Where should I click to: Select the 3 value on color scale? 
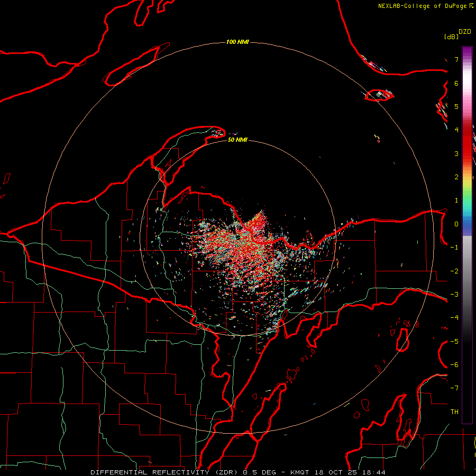(x=456, y=153)
